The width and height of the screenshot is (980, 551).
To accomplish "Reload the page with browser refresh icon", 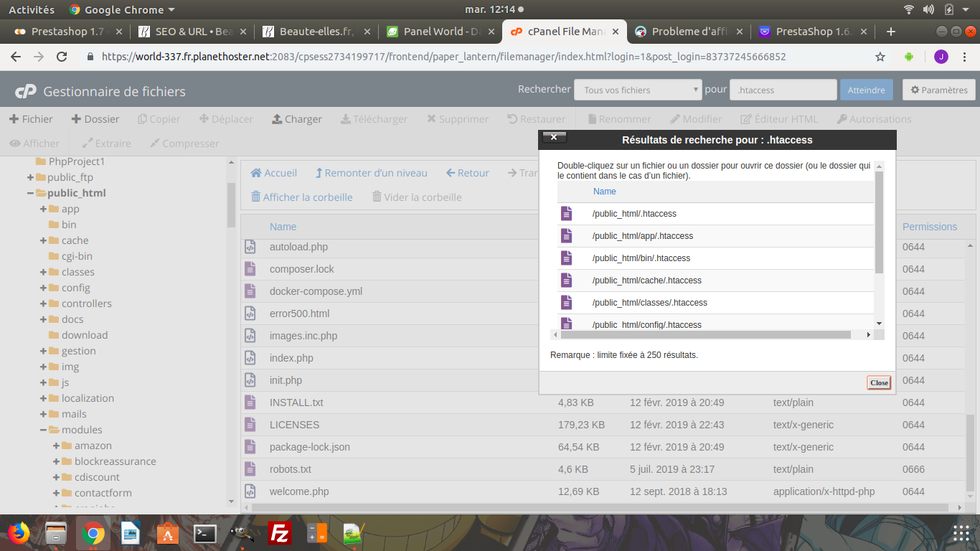I will tap(62, 57).
